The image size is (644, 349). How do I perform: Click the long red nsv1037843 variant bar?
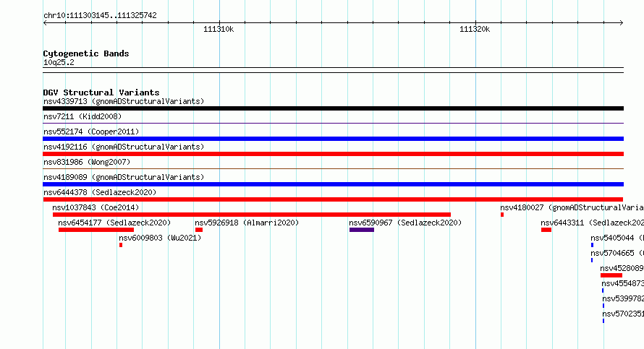pyautogui.click(x=252, y=215)
